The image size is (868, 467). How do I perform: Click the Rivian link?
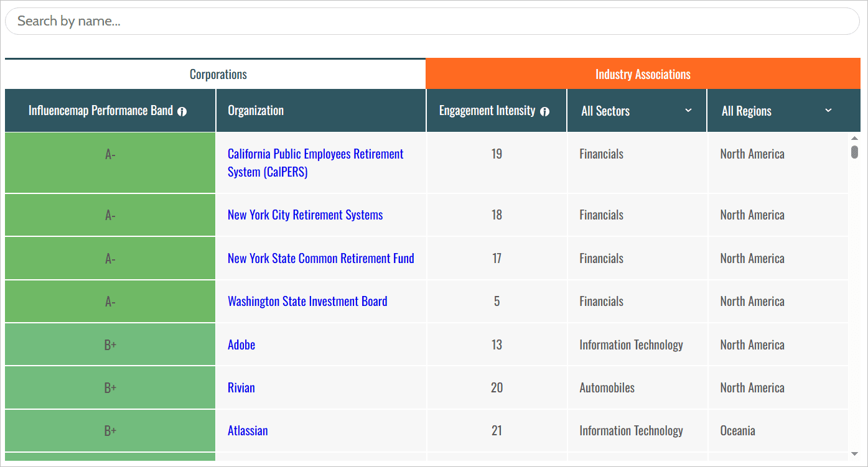241,388
